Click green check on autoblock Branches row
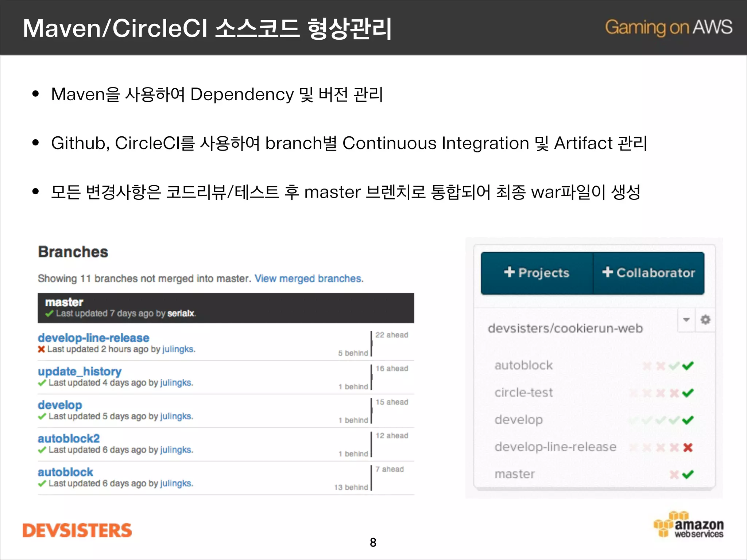This screenshot has width=747, height=560. (42, 483)
